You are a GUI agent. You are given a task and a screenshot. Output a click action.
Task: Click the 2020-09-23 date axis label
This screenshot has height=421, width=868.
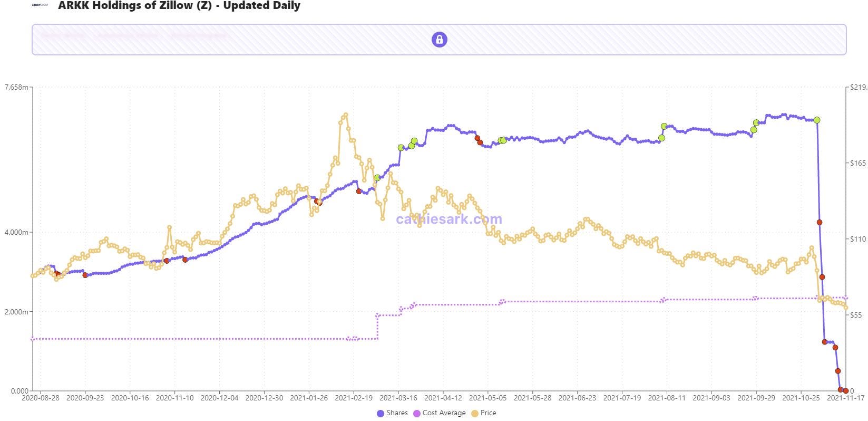[x=85, y=398]
